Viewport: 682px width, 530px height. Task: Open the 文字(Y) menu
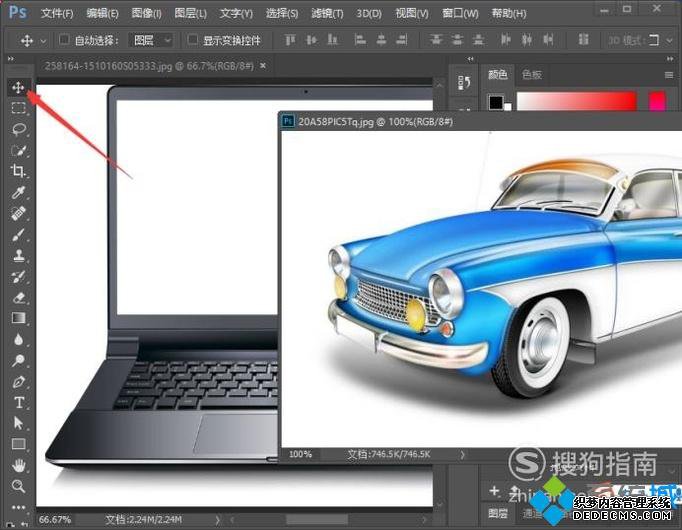point(236,13)
